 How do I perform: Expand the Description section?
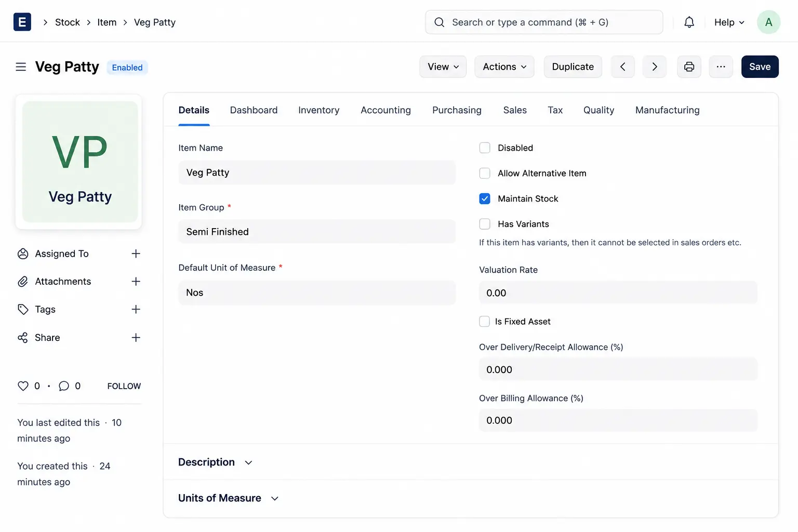click(216, 462)
